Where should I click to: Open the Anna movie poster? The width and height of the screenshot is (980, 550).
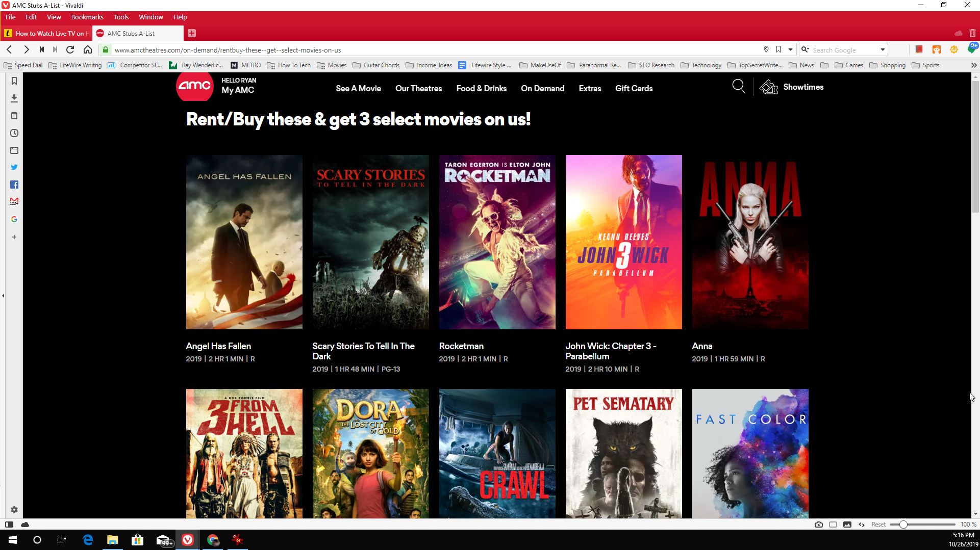pyautogui.click(x=750, y=242)
